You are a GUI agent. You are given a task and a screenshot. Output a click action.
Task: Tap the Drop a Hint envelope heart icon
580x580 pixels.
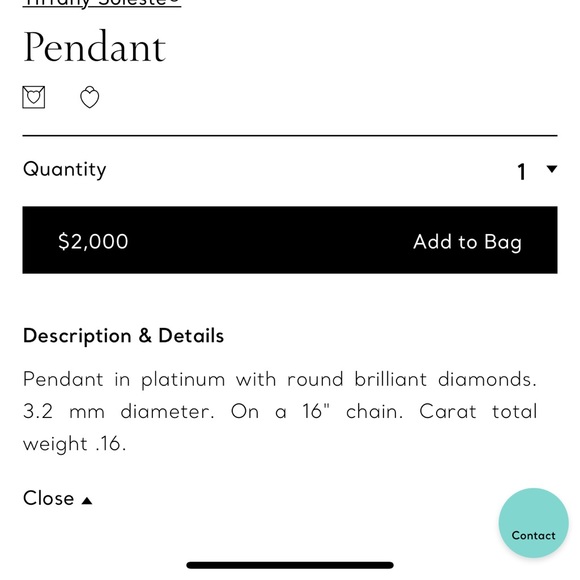pos(34,97)
